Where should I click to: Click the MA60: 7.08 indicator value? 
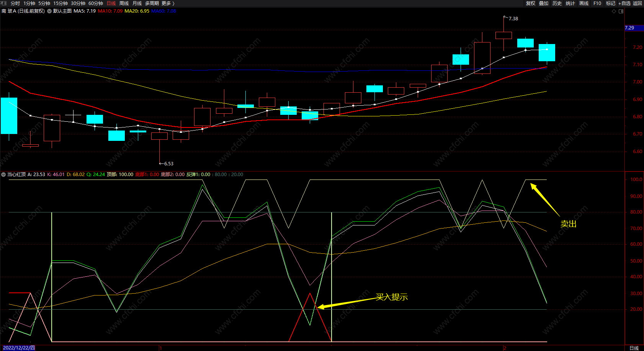click(x=163, y=11)
